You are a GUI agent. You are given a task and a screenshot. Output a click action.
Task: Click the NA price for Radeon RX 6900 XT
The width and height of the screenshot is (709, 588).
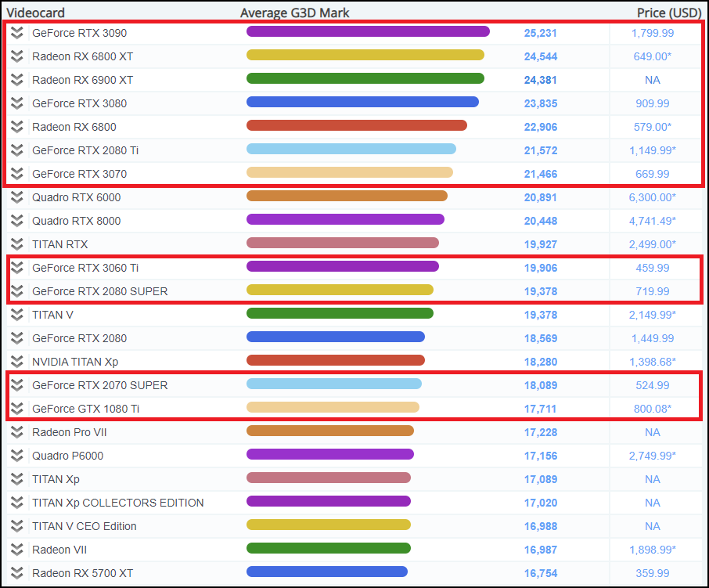(x=653, y=80)
